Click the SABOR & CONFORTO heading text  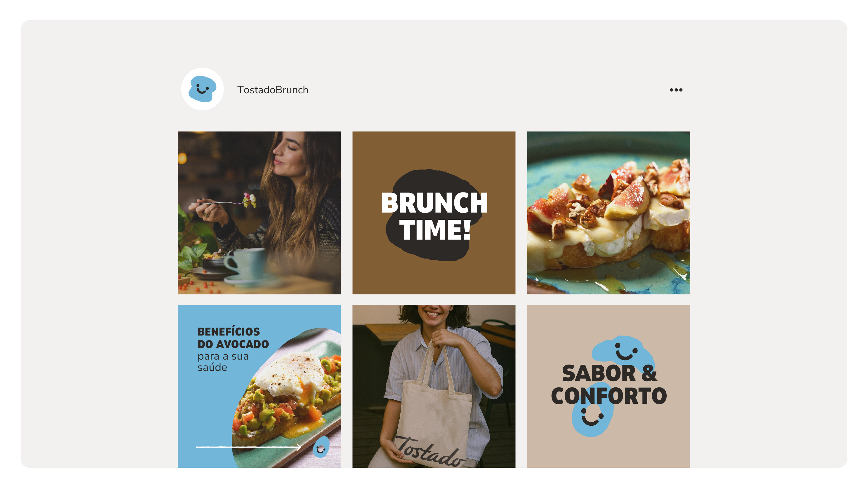(609, 384)
